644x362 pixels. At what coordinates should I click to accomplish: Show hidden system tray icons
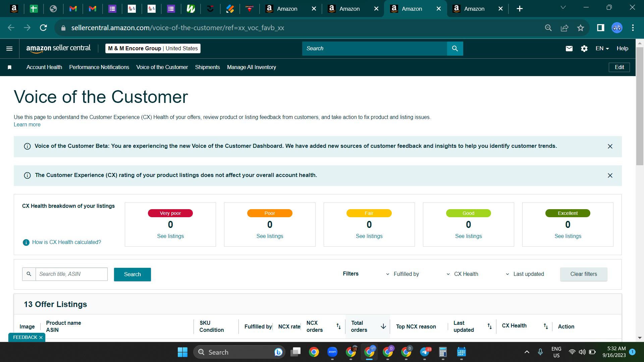527,352
